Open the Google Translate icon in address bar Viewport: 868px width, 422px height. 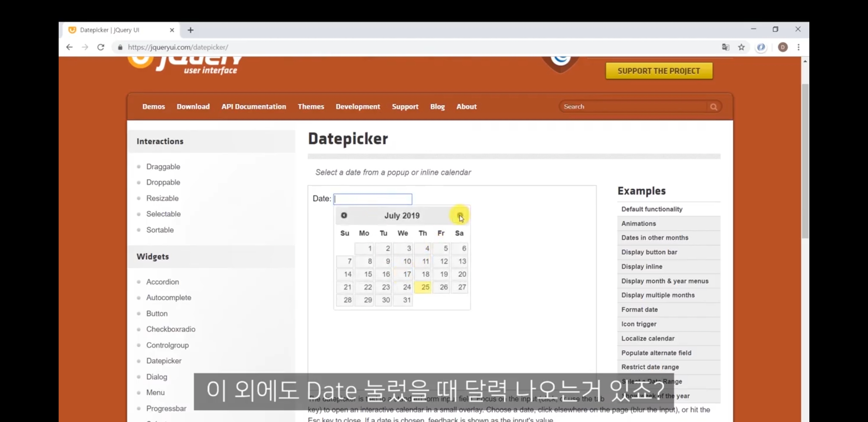(x=725, y=47)
